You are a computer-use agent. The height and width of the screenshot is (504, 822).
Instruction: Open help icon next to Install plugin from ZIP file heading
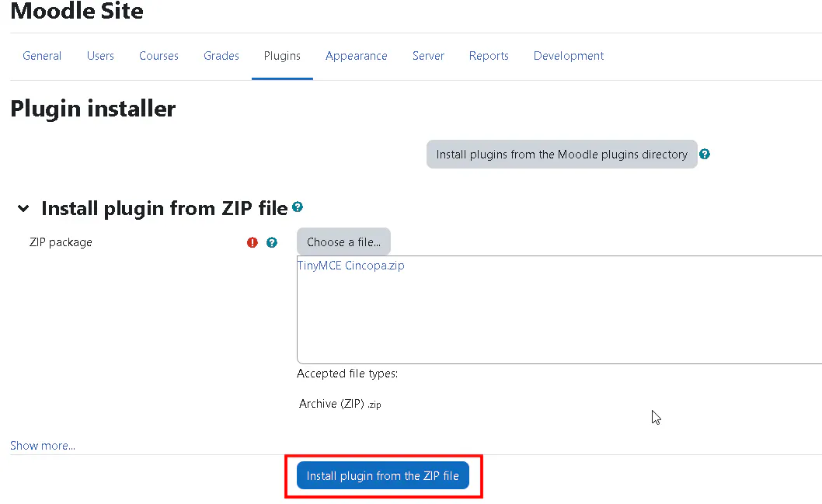click(x=298, y=207)
